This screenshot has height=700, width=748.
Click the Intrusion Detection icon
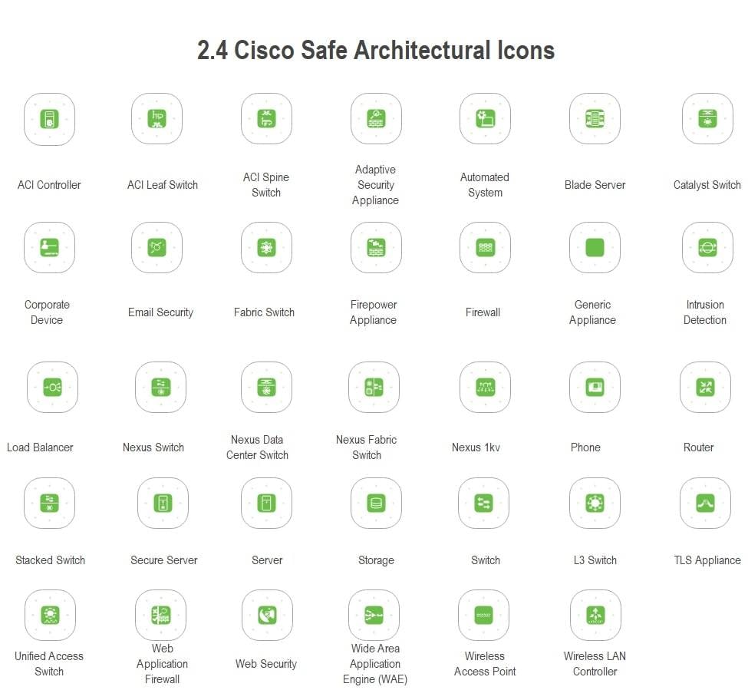tap(707, 247)
